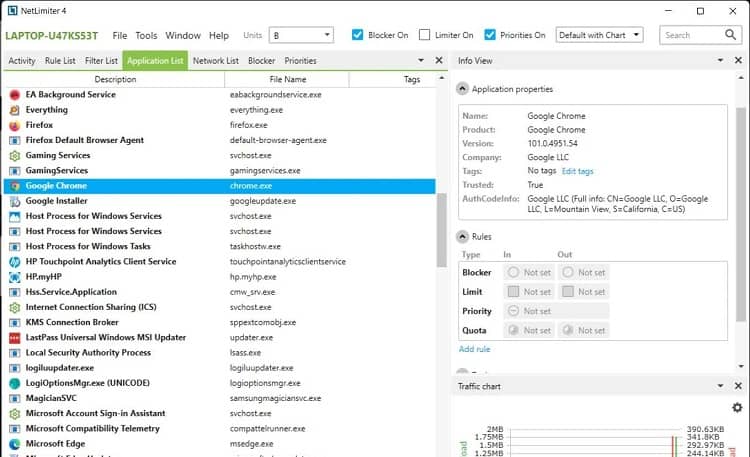This screenshot has width=750, height=457.
Task: Sort by Description column header
Action: (115, 79)
